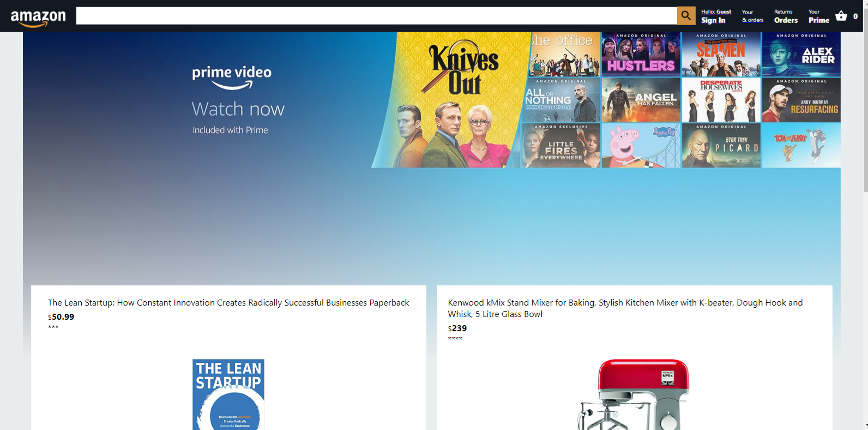The image size is (868, 430).
Task: Click Included with Prime text
Action: pos(230,130)
